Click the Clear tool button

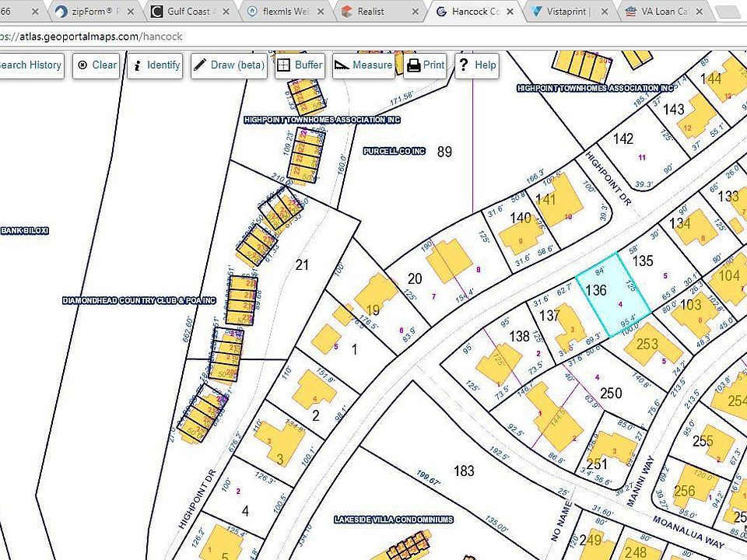[96, 65]
